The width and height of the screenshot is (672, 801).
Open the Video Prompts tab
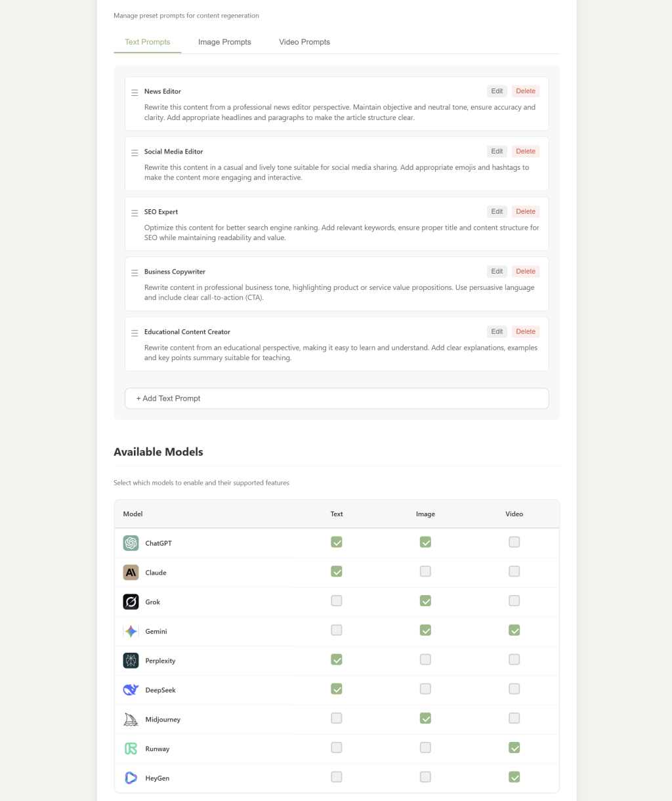coord(304,42)
